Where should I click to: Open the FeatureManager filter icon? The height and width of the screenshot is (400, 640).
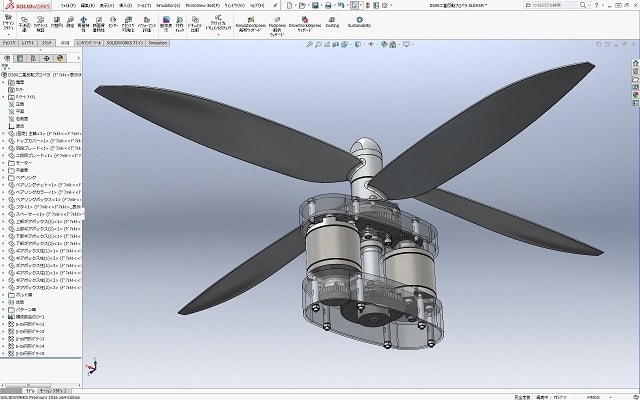click(6, 67)
